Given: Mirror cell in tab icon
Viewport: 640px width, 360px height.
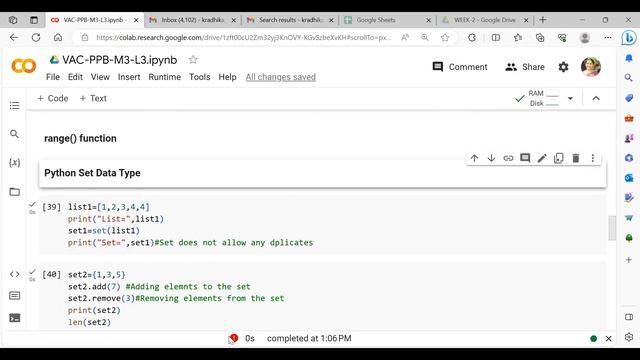Looking at the screenshot, I should 559,158.
